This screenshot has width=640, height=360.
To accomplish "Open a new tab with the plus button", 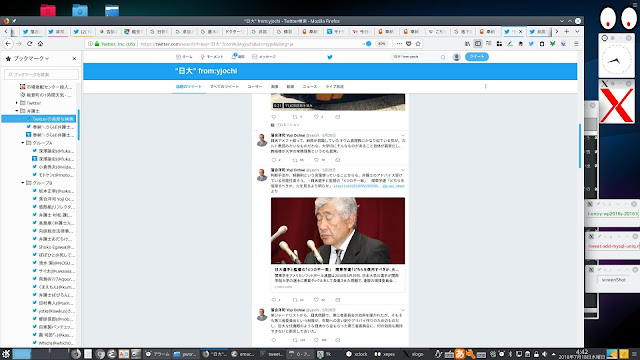I will [567, 31].
